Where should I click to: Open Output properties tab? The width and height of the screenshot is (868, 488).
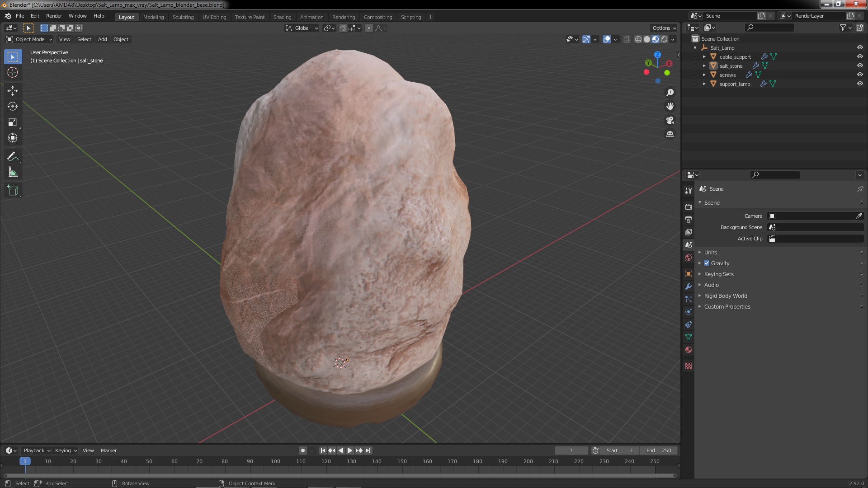[x=688, y=219]
